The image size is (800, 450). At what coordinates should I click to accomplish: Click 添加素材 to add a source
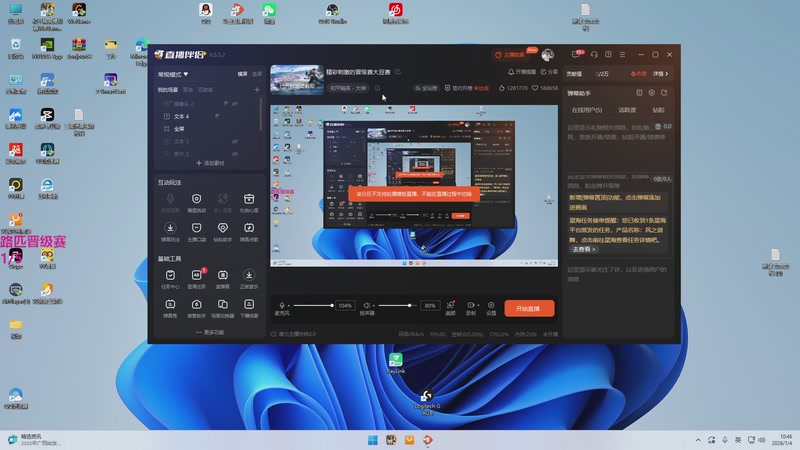(210, 163)
